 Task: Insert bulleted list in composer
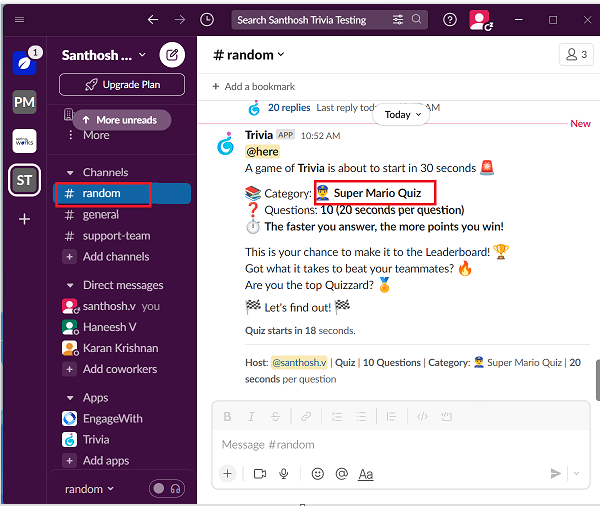pyautogui.click(x=361, y=416)
